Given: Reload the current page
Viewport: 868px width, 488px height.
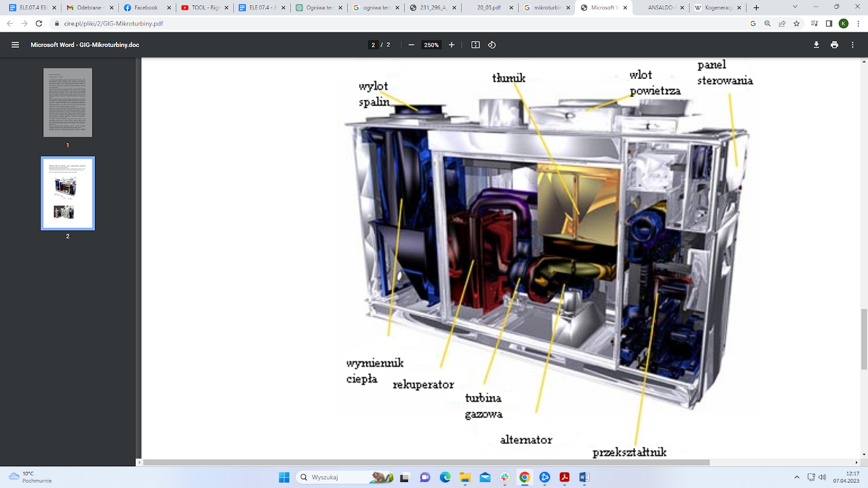Looking at the screenshot, I should point(39,23).
